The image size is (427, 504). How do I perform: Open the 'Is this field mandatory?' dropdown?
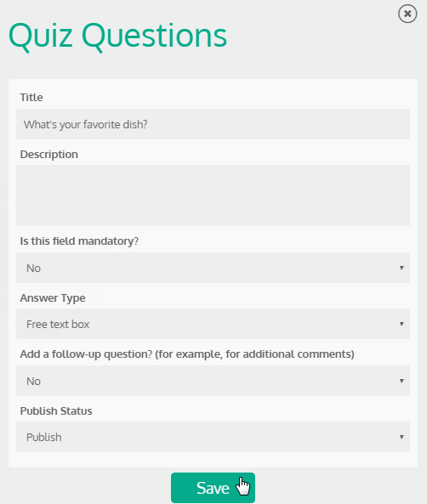(x=213, y=268)
